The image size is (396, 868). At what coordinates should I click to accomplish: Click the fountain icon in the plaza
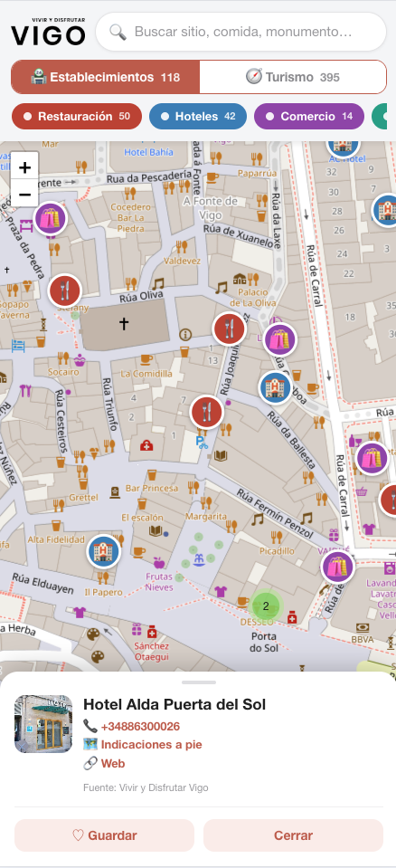(x=199, y=560)
